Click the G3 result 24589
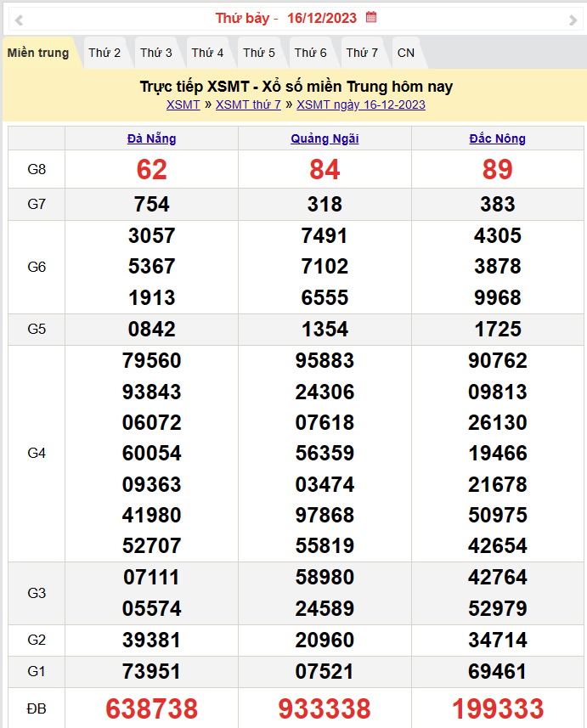Viewport: 587px width, 728px height. click(325, 609)
